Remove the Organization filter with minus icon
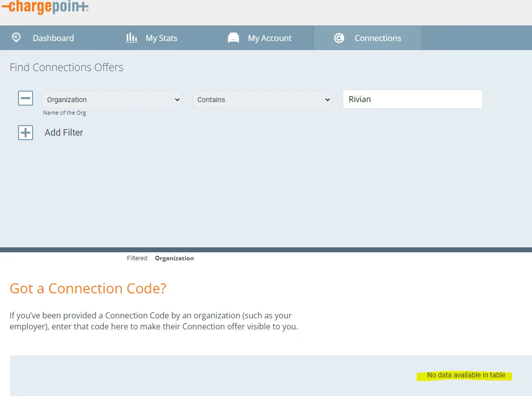This screenshot has height=409, width=532. (26, 98)
